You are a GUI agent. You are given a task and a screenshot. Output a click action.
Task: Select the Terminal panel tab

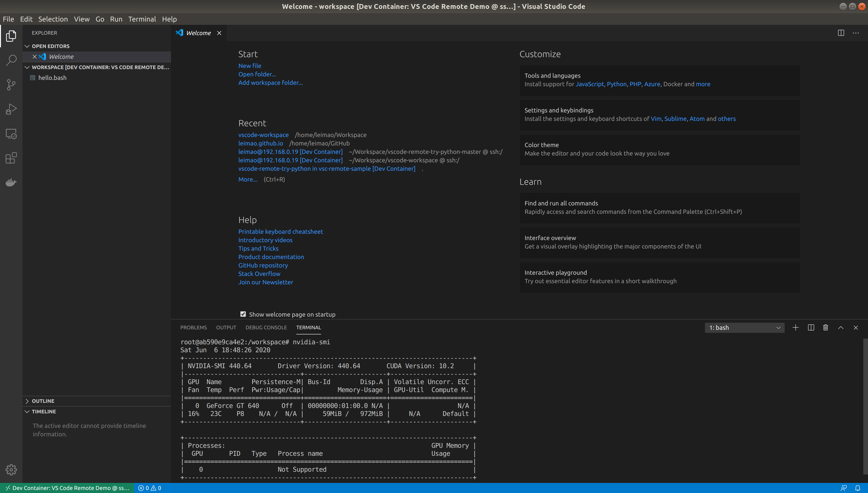point(308,327)
